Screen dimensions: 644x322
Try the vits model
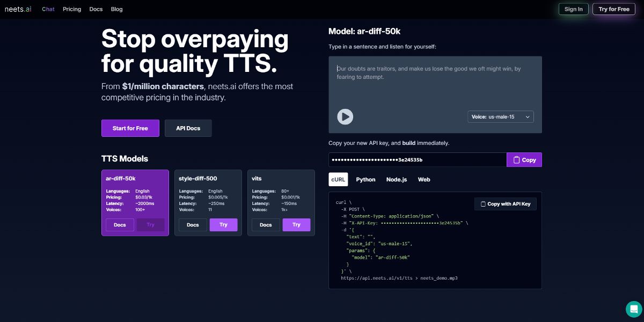(296, 225)
